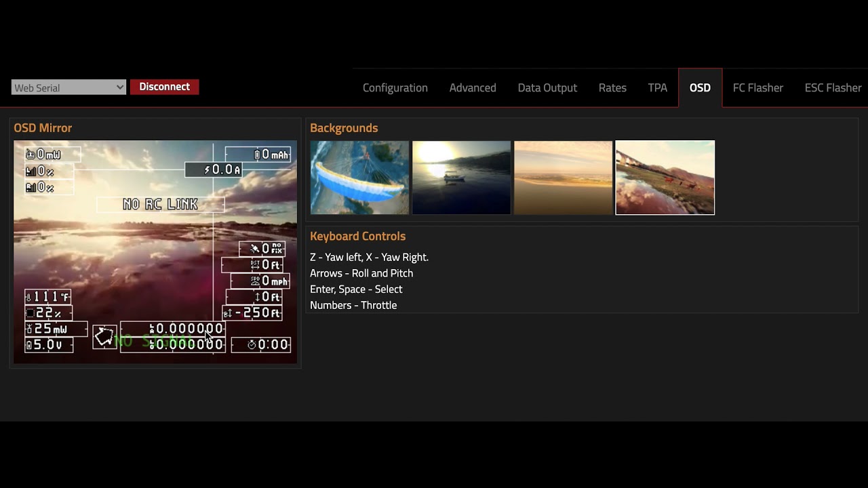
Task: Select the top latitude 0.000000 element
Action: pos(173,329)
